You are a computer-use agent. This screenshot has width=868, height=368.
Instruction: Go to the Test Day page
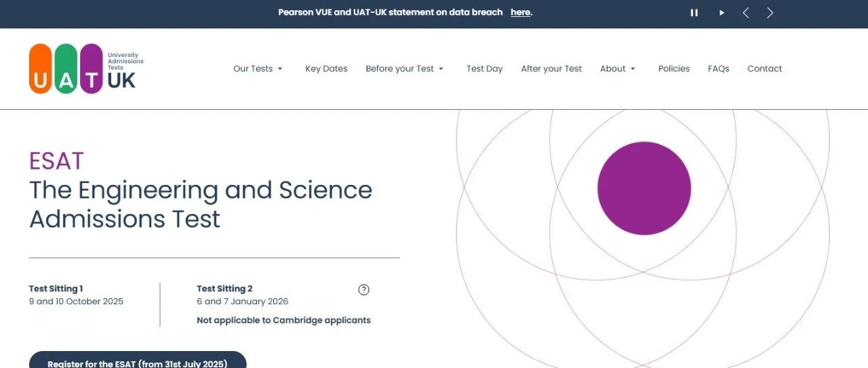pyautogui.click(x=484, y=68)
